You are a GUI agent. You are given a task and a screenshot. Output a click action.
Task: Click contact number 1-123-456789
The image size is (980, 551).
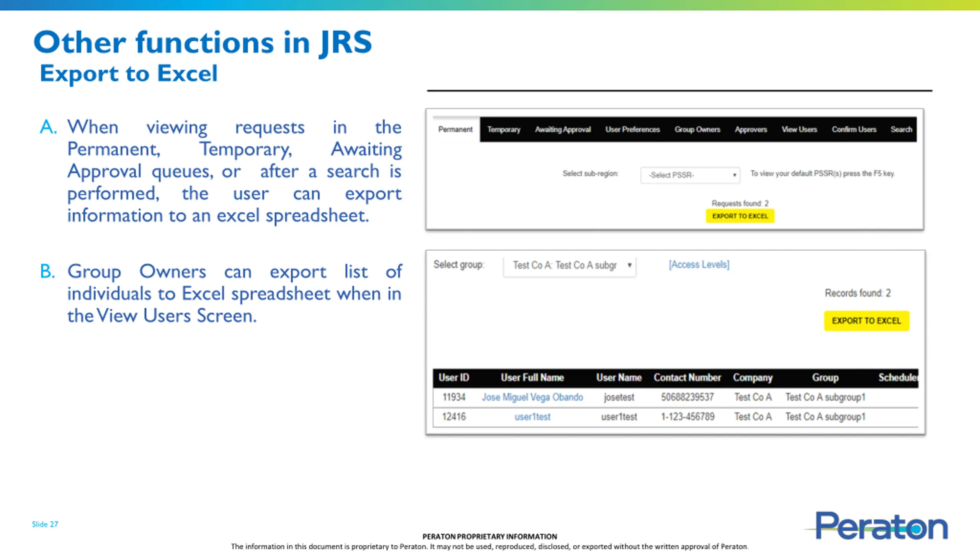tap(688, 417)
